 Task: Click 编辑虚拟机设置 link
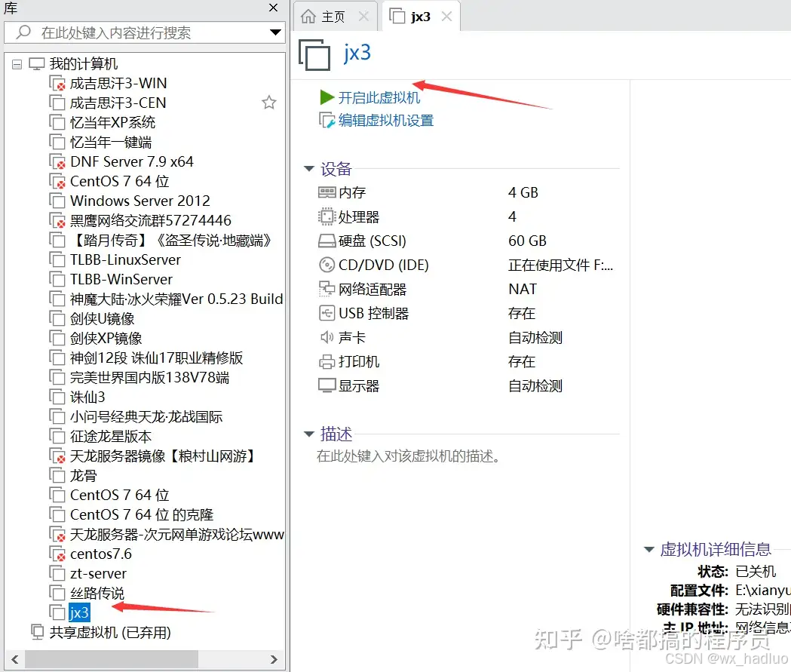point(386,121)
